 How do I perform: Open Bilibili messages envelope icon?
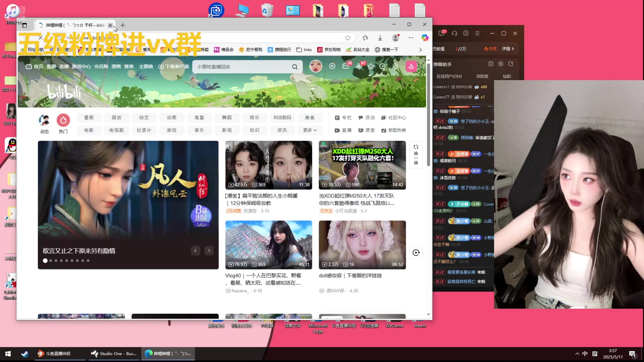[345, 66]
